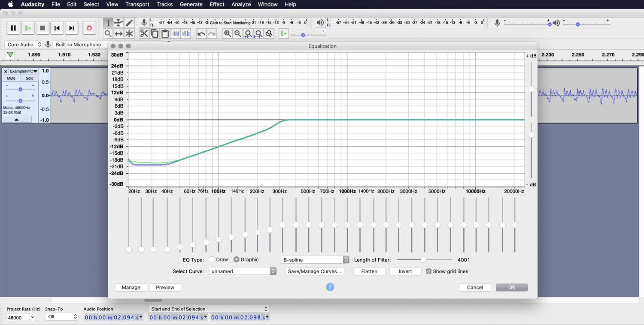
Task: Open the Tracks menu
Action: coord(164,4)
